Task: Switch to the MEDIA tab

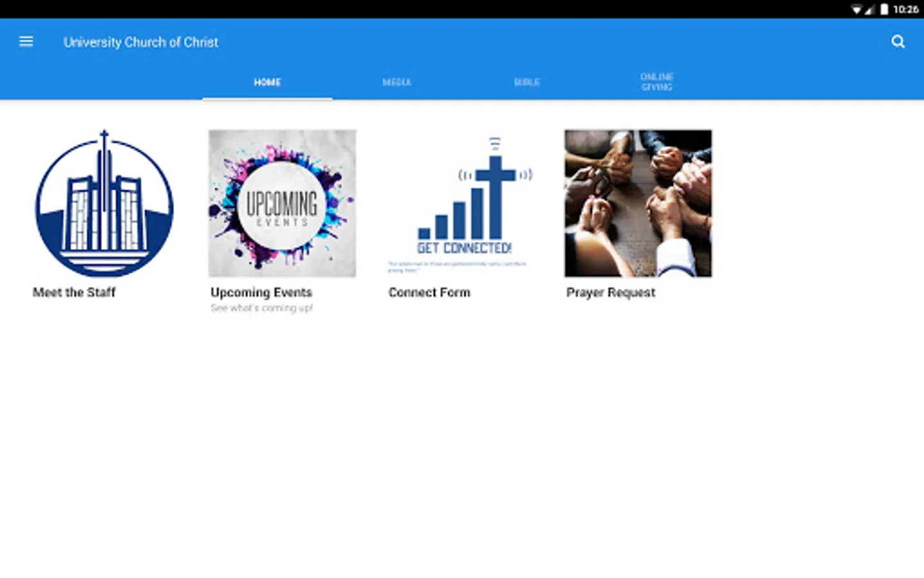Action: pos(397,82)
